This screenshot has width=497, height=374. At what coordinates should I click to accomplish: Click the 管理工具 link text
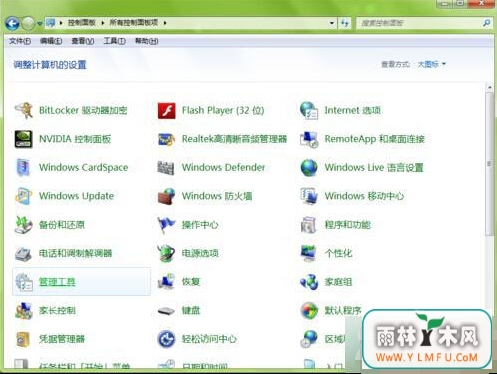tap(57, 282)
